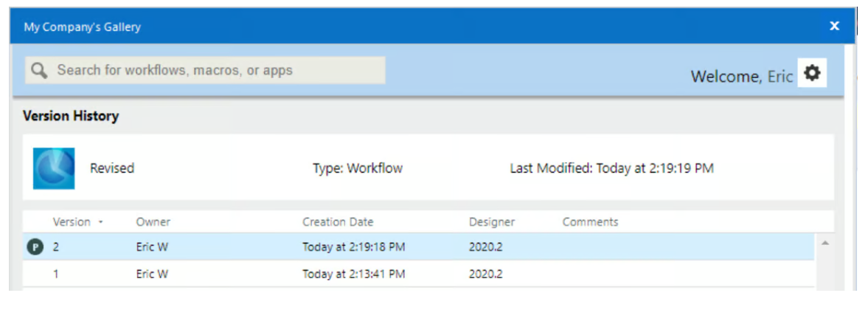This screenshot has height=321, width=868.
Task: Open the settings gear next to Welcome, Eric
Action: point(811,73)
